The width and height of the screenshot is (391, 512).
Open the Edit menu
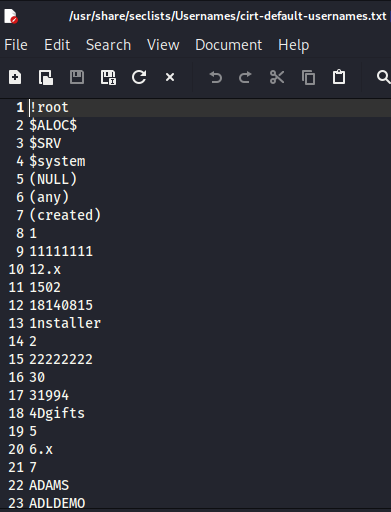(x=57, y=45)
